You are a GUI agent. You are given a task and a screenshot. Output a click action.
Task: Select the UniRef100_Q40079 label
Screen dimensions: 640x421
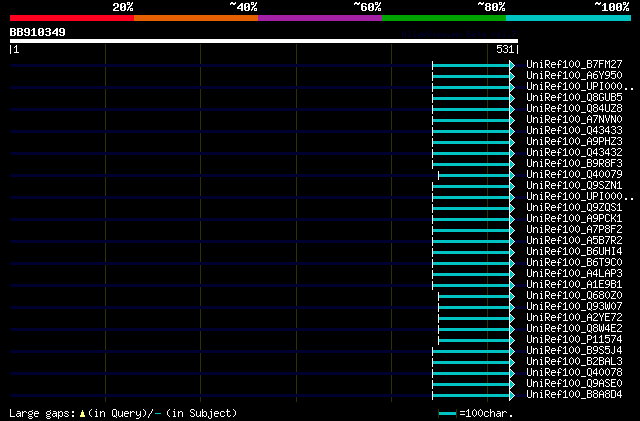click(x=574, y=174)
